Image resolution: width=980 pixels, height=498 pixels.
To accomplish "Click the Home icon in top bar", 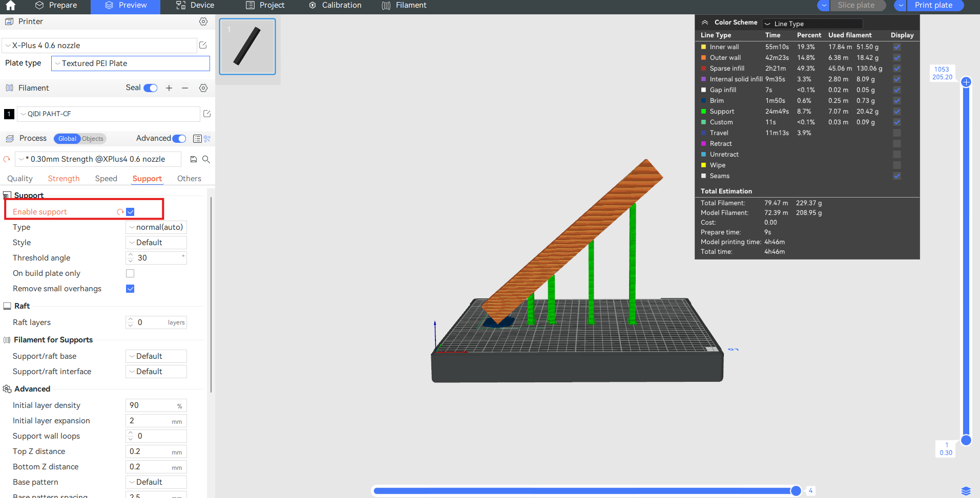I will (10, 6).
